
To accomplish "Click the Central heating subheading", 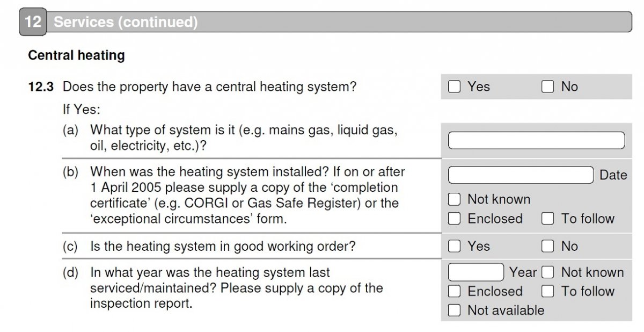I will click(x=76, y=55).
